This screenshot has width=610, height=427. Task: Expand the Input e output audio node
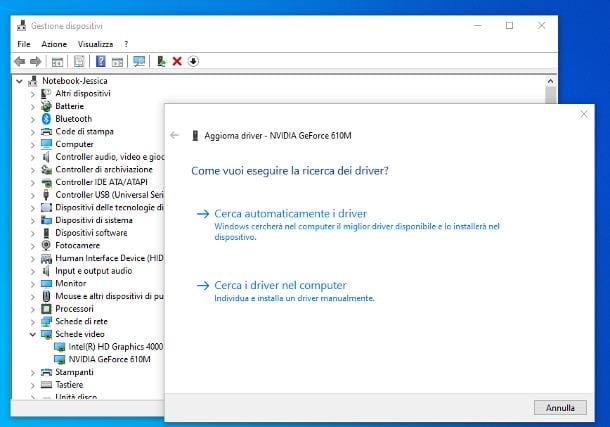[x=33, y=271]
